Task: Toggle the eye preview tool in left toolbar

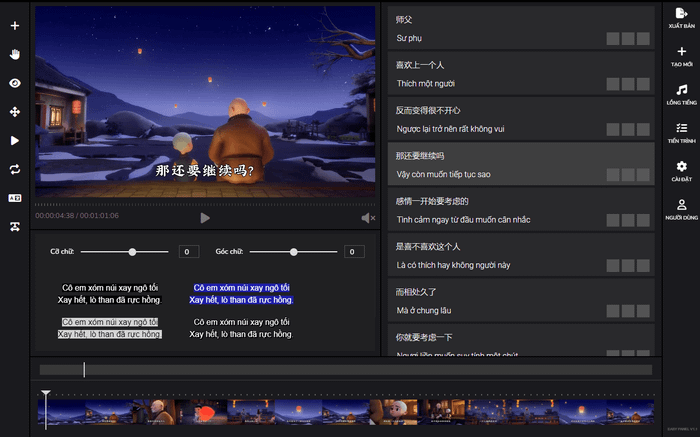Action: (15, 83)
